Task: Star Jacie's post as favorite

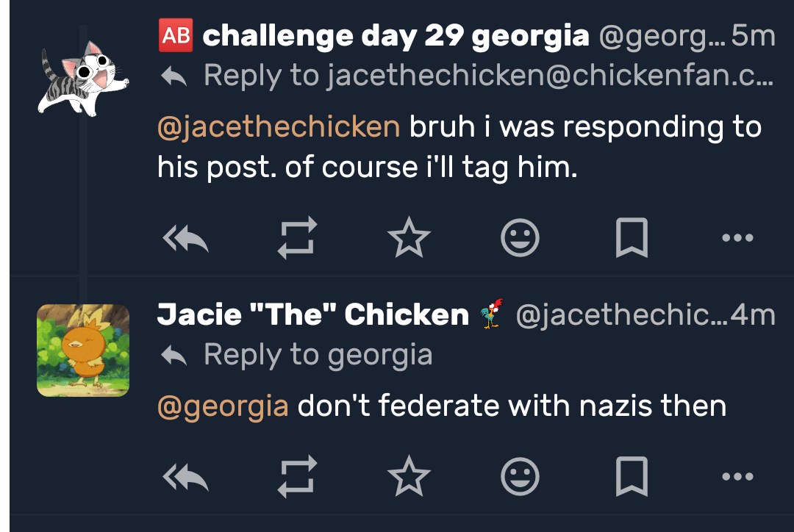Action: (x=409, y=476)
